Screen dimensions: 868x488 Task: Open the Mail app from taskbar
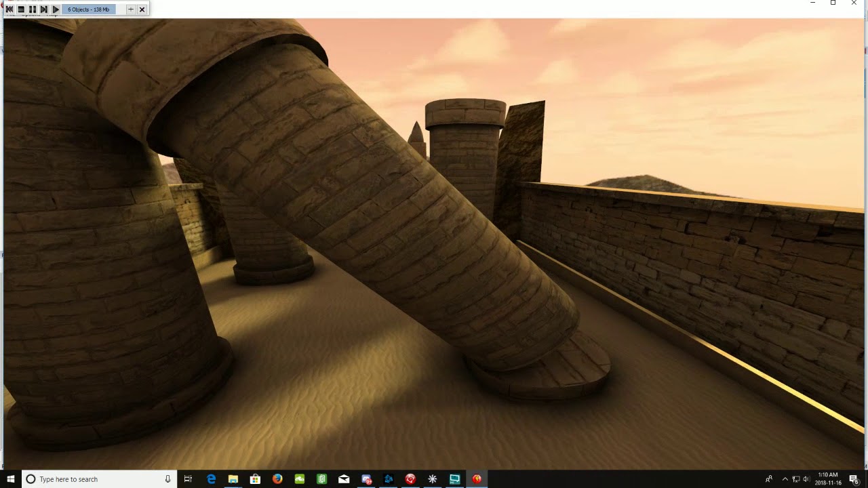coord(344,479)
